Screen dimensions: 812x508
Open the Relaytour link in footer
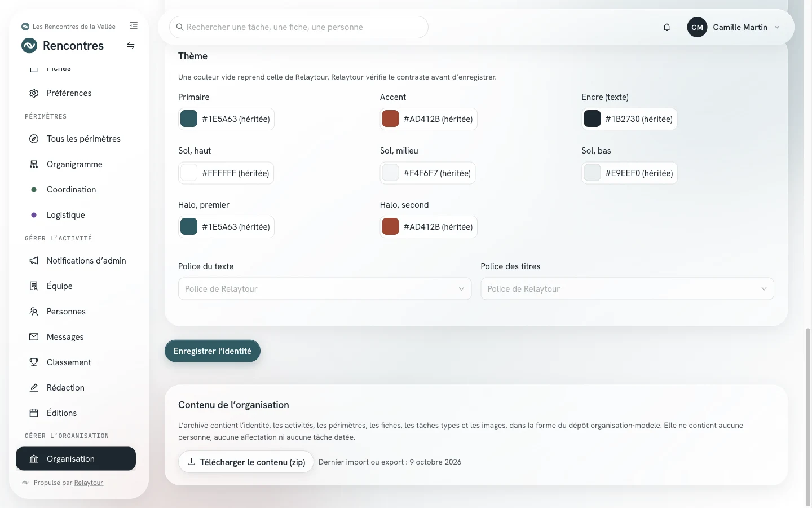[89, 483]
